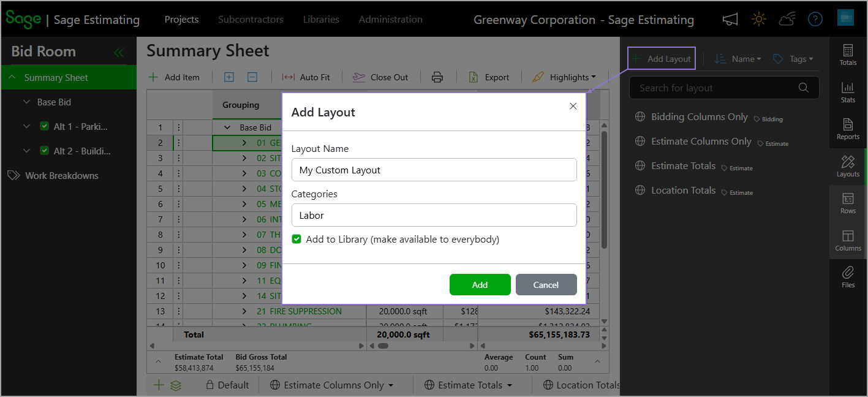Open the Reports side panel
This screenshot has height=397, width=868.
pyautogui.click(x=848, y=129)
